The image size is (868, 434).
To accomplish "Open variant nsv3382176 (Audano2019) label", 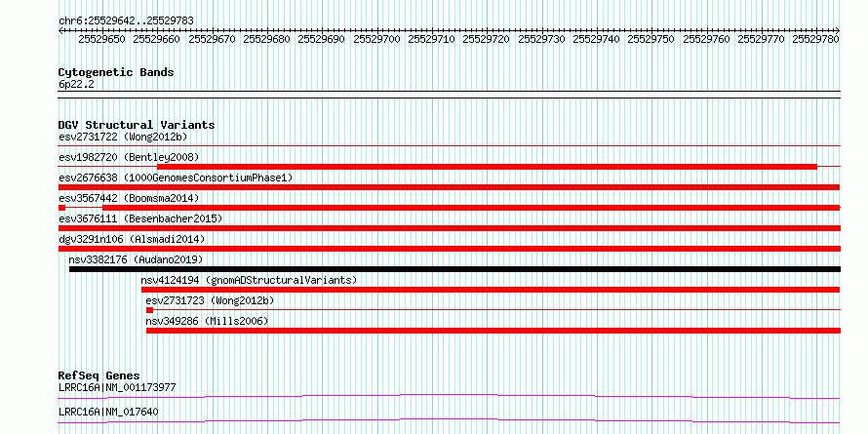I will coord(137,259).
